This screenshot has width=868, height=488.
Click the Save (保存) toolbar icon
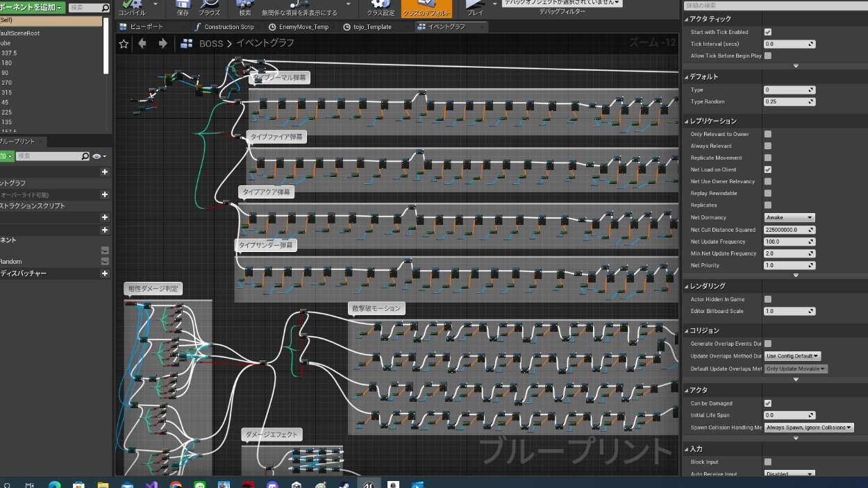click(183, 6)
